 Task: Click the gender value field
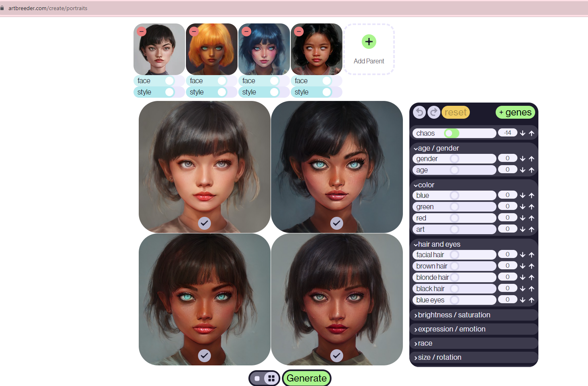pos(508,158)
